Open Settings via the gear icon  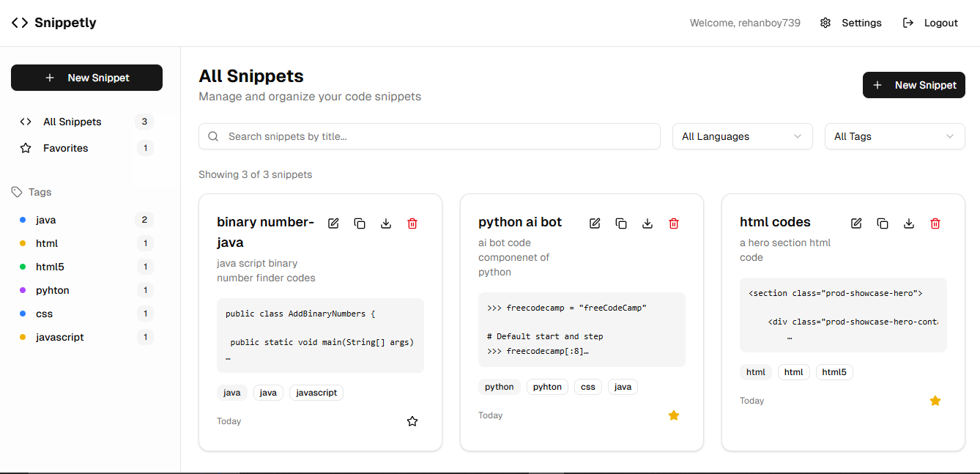coord(825,23)
